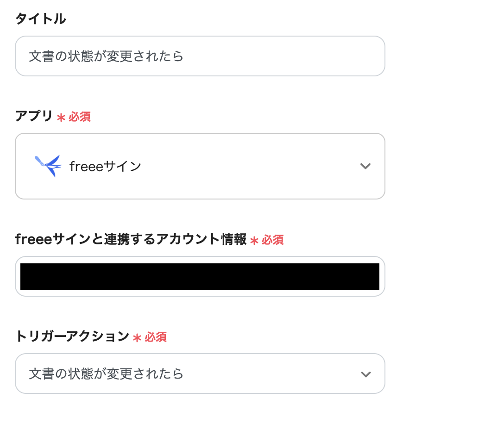Expand the アプリ dropdown chevron

point(365,166)
